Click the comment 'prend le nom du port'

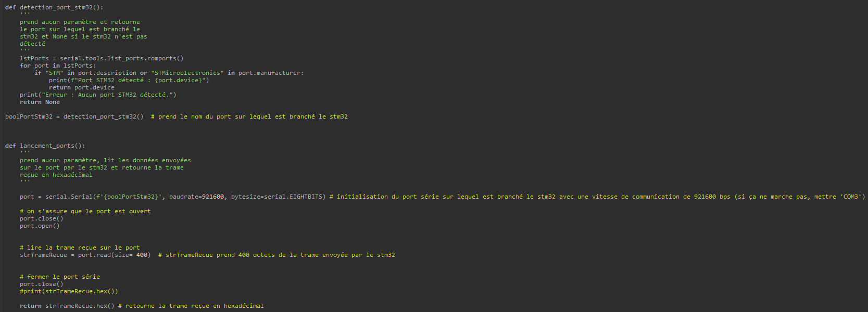pyautogui.click(x=249, y=116)
